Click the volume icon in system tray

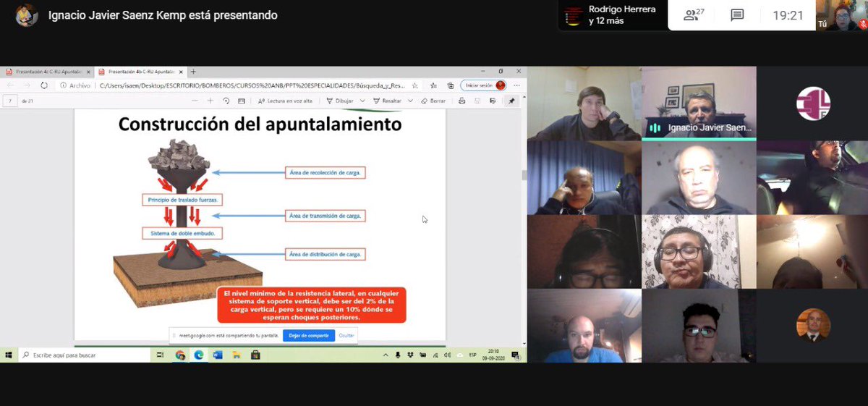coord(447,355)
